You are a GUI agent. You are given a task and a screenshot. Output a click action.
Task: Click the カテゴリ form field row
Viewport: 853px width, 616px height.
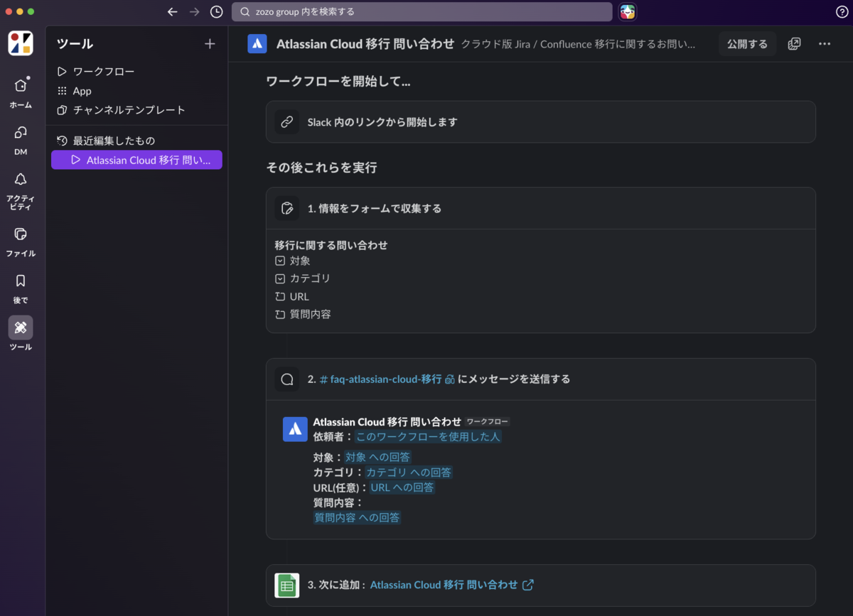coord(303,279)
